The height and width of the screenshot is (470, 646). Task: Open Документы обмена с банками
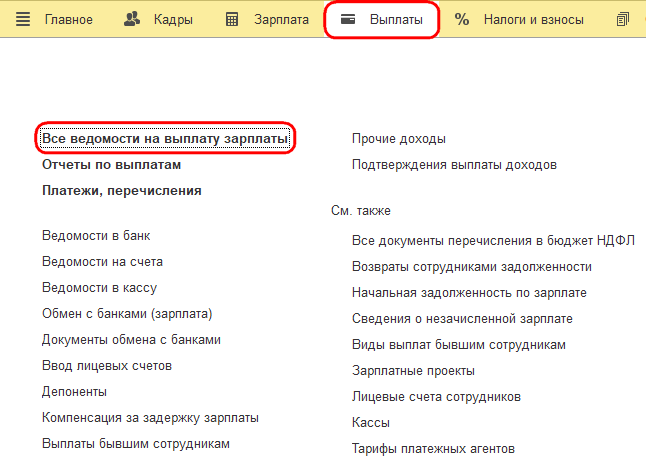click(131, 340)
